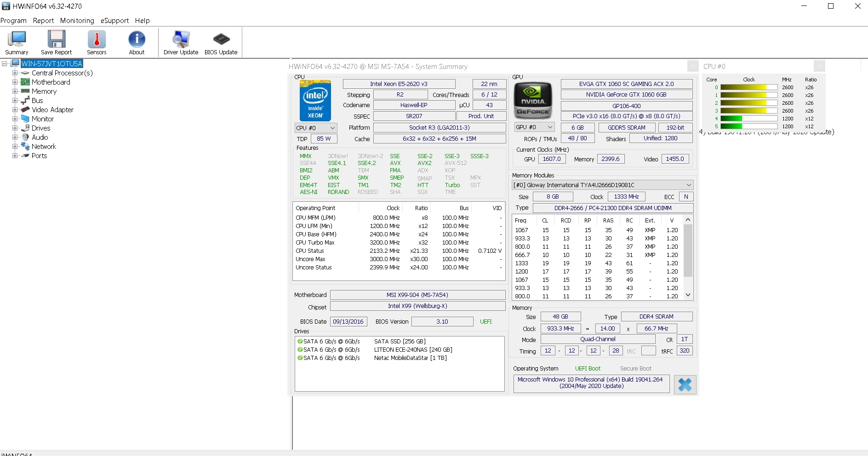Open the Sensors thermometer icon
Image resolution: width=868 pixels, height=456 pixels.
pos(97,42)
